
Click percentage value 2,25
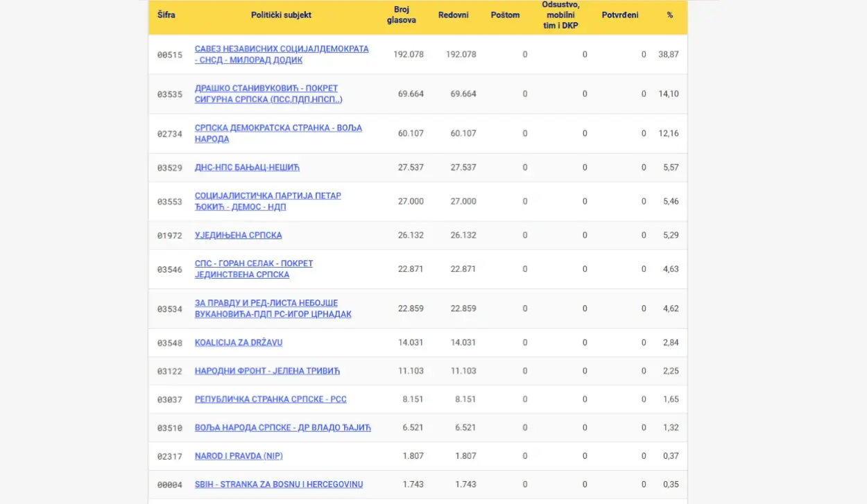(x=671, y=371)
